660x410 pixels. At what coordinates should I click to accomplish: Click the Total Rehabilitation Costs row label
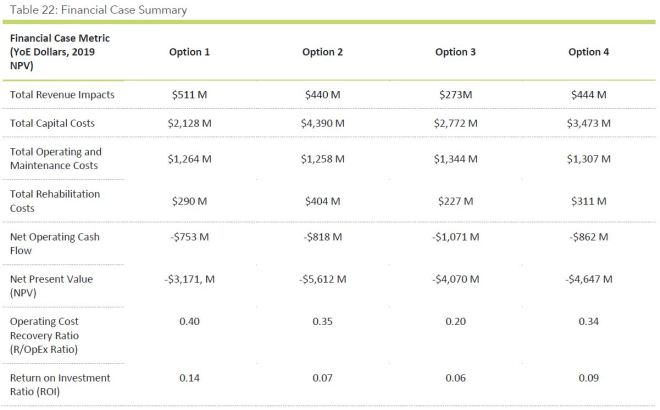pyautogui.click(x=55, y=200)
